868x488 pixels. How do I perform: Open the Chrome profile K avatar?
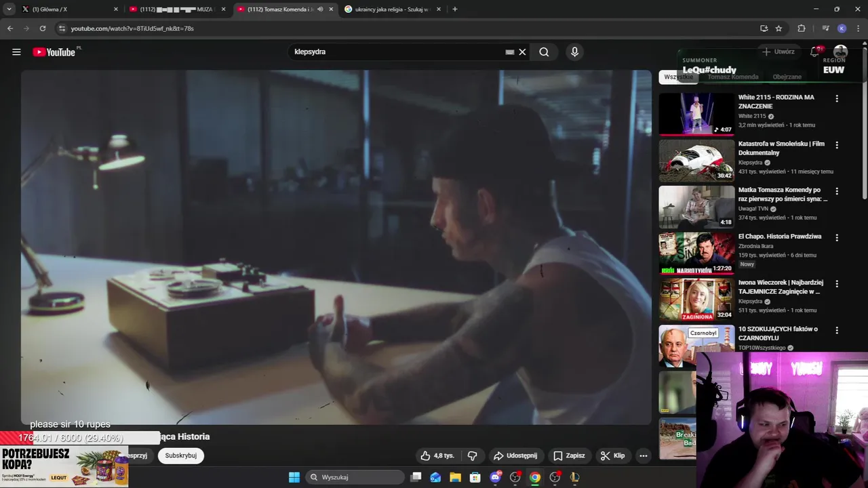pyautogui.click(x=842, y=28)
